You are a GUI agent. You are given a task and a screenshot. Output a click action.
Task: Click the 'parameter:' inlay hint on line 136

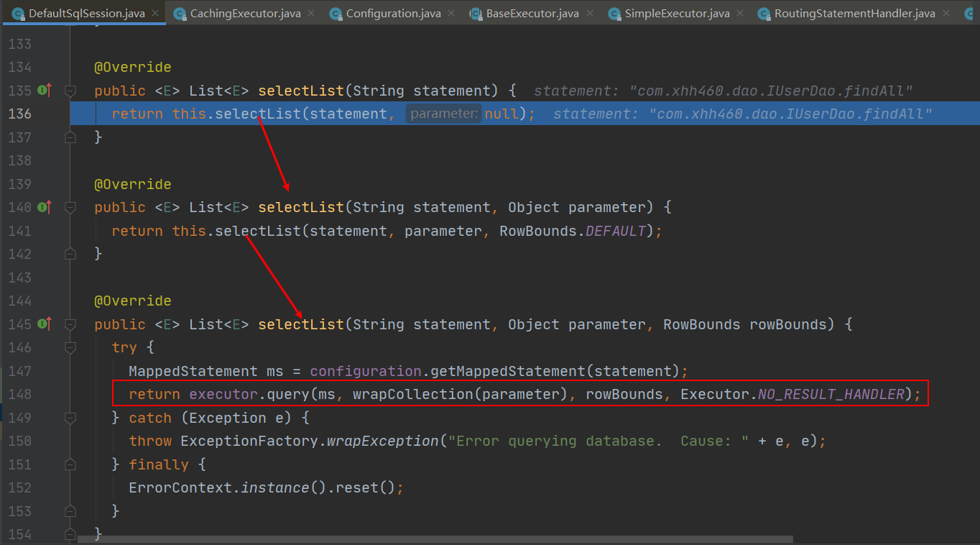pyautogui.click(x=444, y=114)
